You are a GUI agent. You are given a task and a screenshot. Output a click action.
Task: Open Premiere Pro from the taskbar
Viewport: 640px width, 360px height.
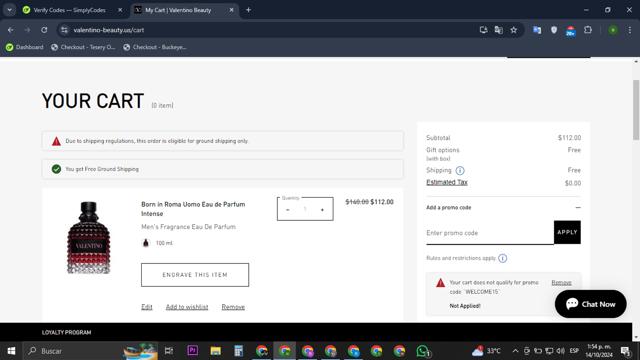193,351
